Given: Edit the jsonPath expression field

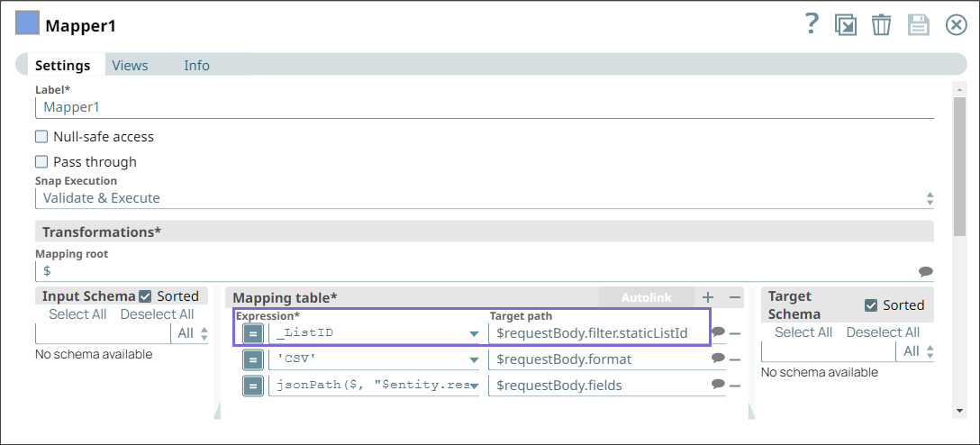Looking at the screenshot, I should pyautogui.click(x=367, y=386).
